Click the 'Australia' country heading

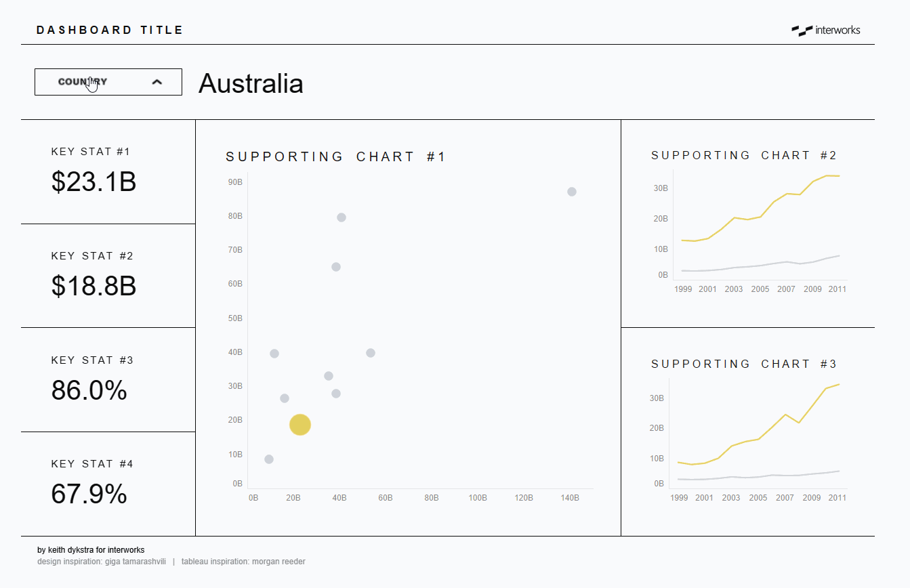(251, 83)
